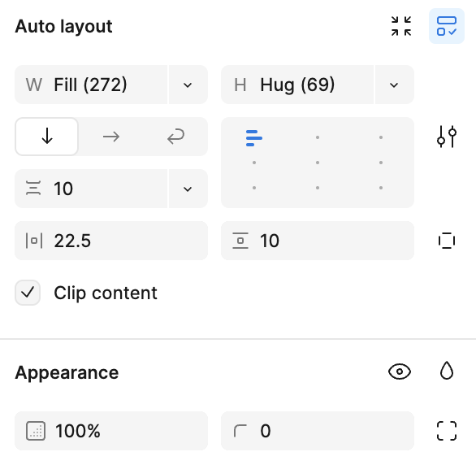Open auto layout advanced settings sliders icon
Screen dimensions: 476x465
(x=447, y=137)
